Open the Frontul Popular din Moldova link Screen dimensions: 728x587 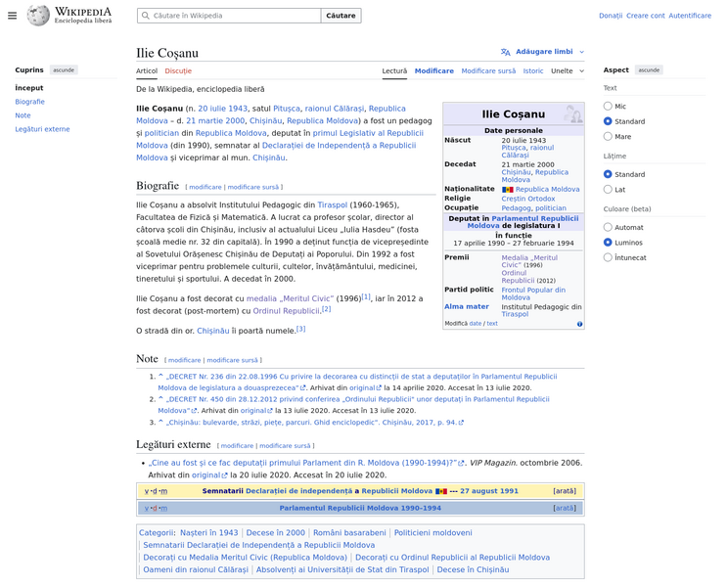(x=533, y=293)
